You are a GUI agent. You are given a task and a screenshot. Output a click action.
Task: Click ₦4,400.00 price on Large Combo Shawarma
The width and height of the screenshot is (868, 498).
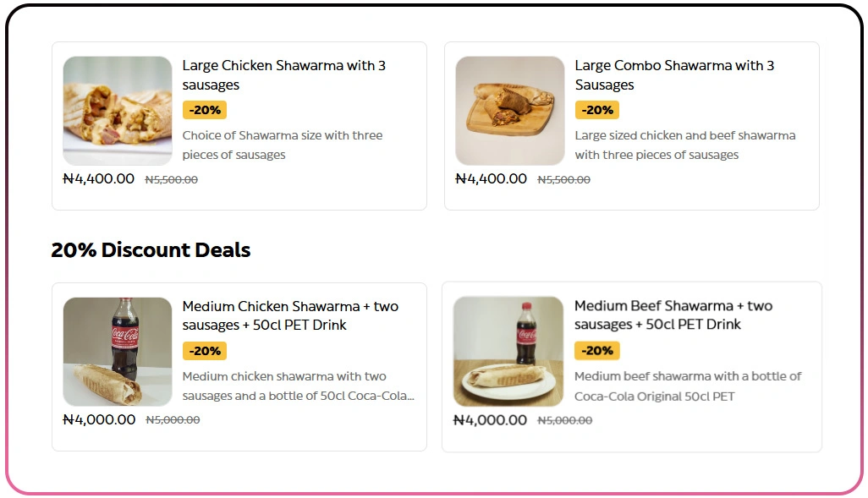click(492, 178)
